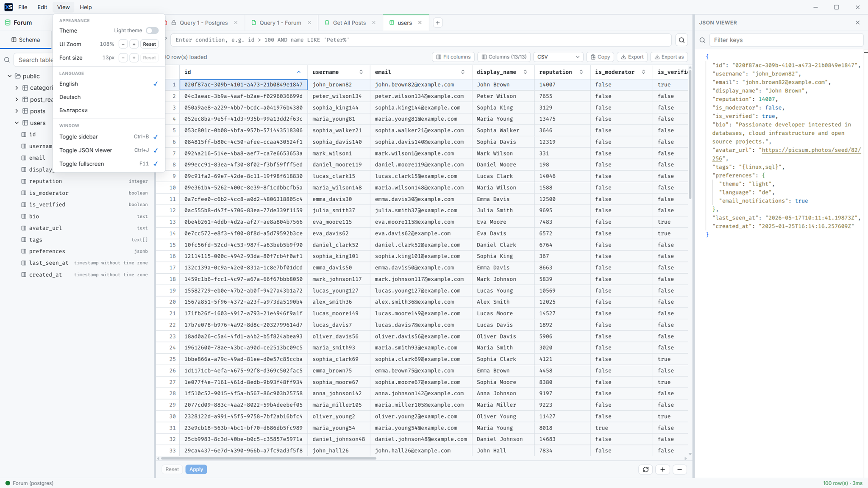Screen dimensions: 868x488
Task: Click the reputation column sort icon
Action: 581,72
